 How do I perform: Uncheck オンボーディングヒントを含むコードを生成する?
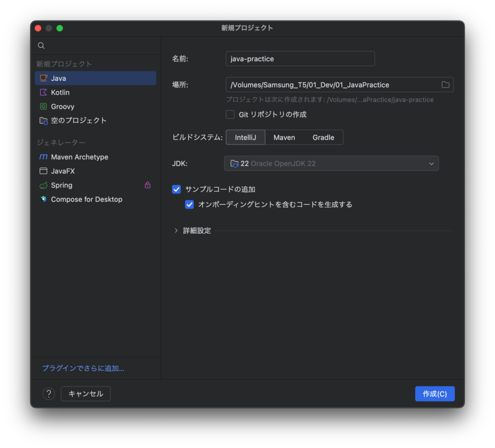pyautogui.click(x=189, y=204)
